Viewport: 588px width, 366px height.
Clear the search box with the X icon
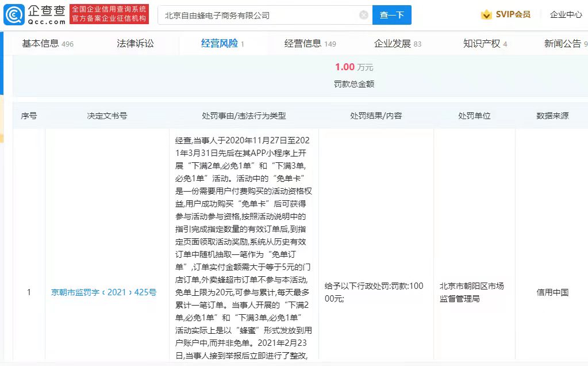click(x=363, y=14)
